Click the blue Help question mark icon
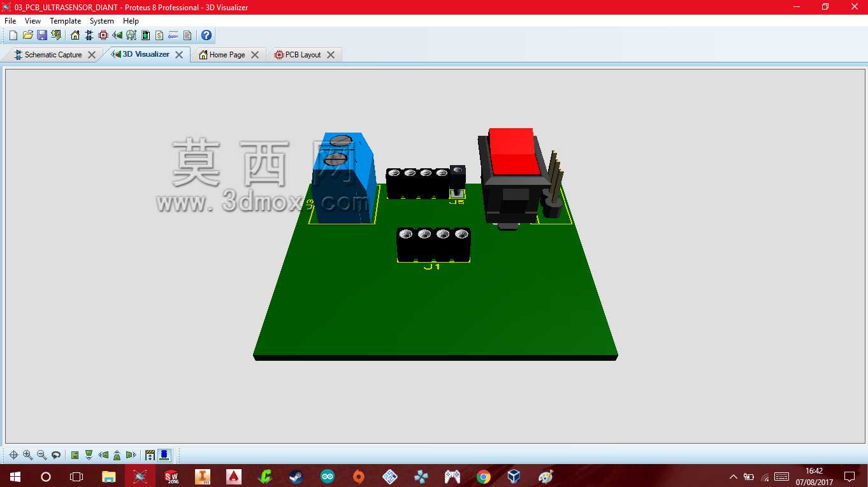This screenshot has width=868, height=487. [206, 35]
